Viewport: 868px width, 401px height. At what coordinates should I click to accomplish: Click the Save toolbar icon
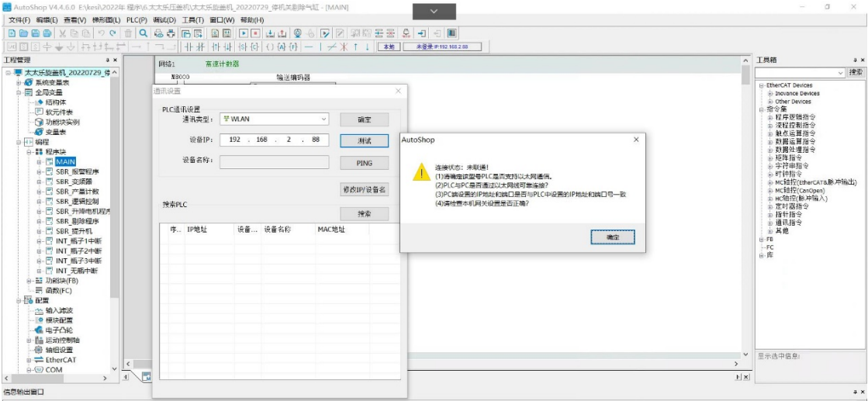[36, 33]
